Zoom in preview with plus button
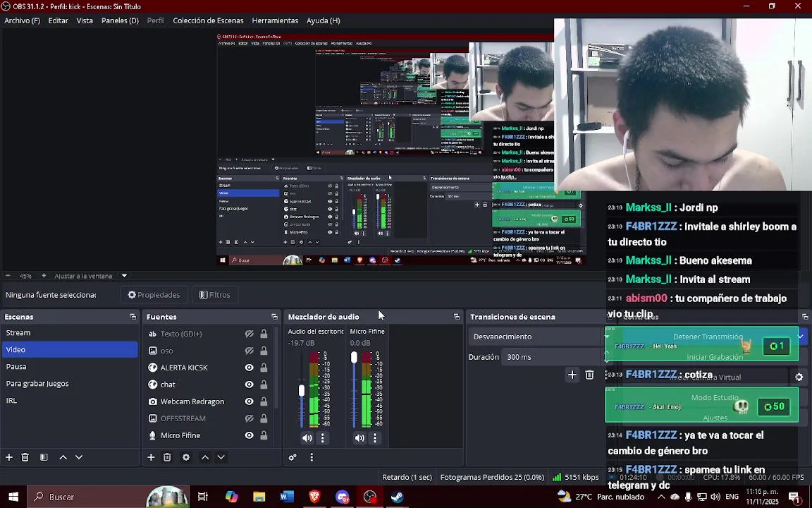The height and width of the screenshot is (508, 812). (44, 276)
